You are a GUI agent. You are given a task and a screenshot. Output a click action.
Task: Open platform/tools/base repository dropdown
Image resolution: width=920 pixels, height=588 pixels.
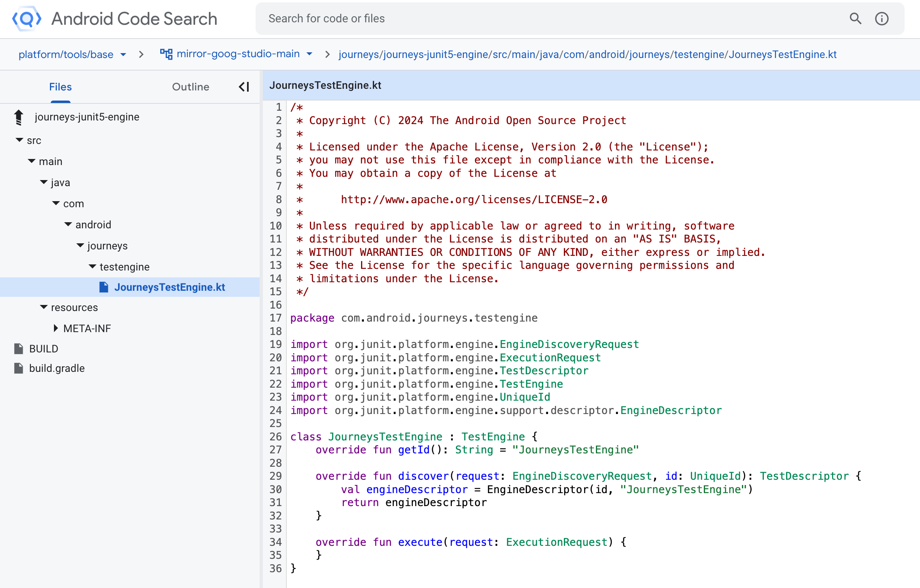pos(123,55)
